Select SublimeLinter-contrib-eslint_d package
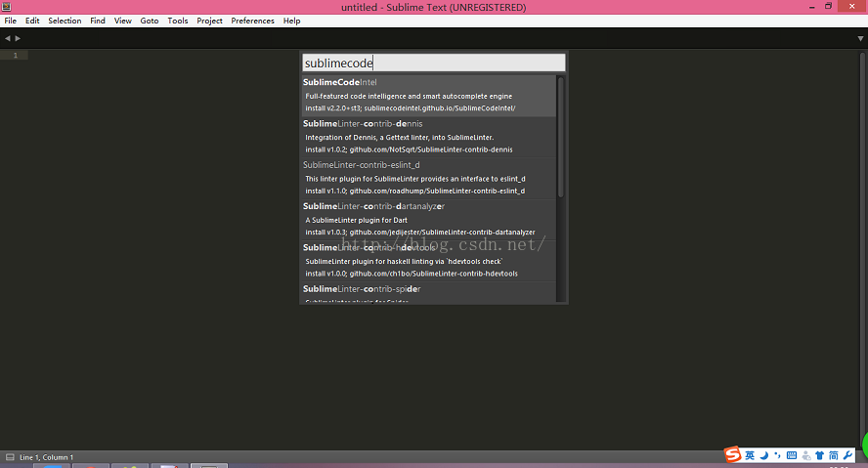 pos(429,178)
